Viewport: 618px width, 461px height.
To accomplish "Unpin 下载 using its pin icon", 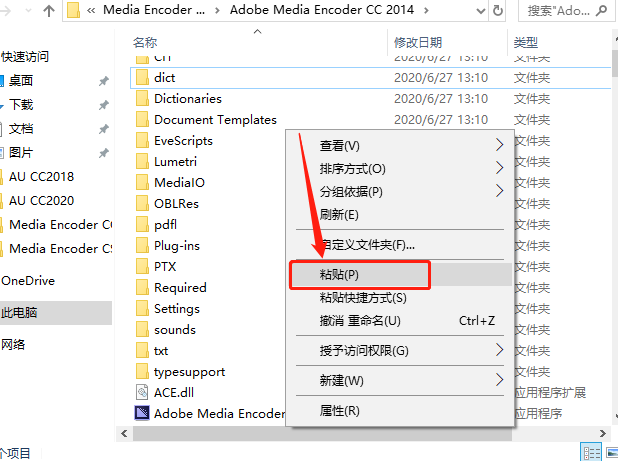I will [x=104, y=105].
